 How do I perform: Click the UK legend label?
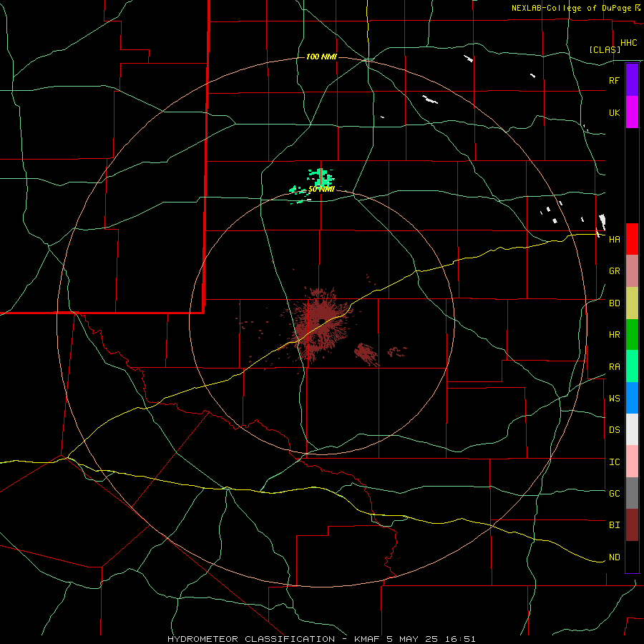[x=614, y=112]
